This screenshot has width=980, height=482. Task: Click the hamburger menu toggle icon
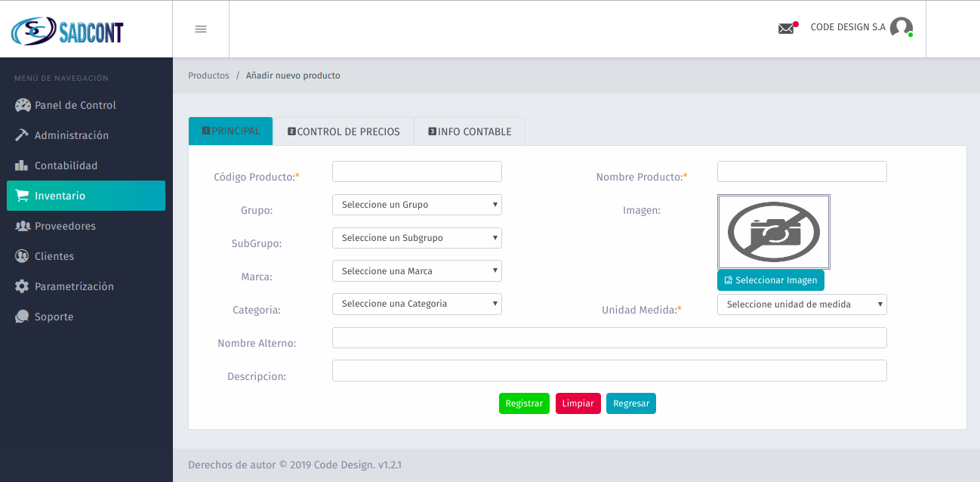(x=201, y=29)
